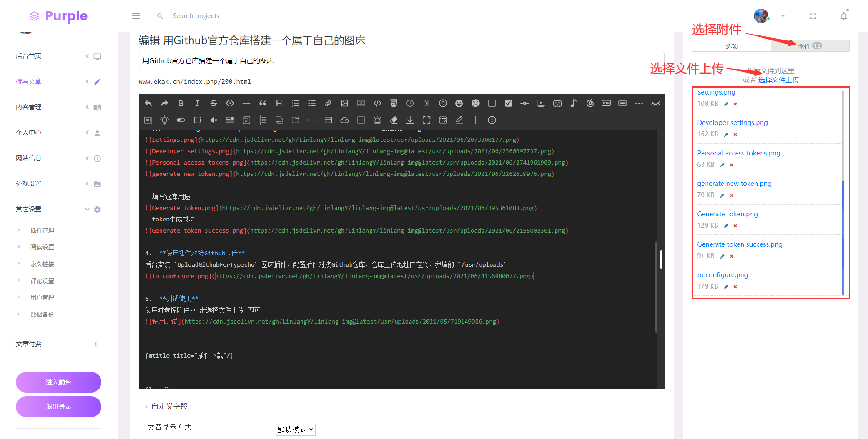The image size is (868, 439).
Task: Open 用户管理 submenu item
Action: (x=42, y=298)
